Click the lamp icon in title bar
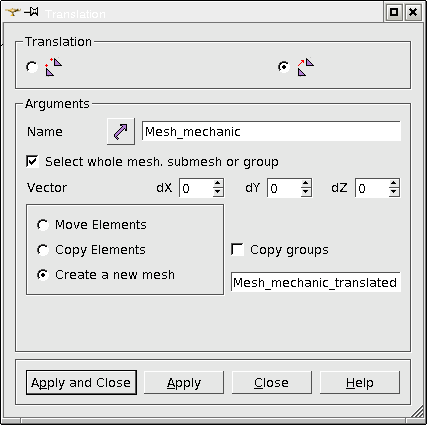This screenshot has width=427, height=425. (x=13, y=12)
